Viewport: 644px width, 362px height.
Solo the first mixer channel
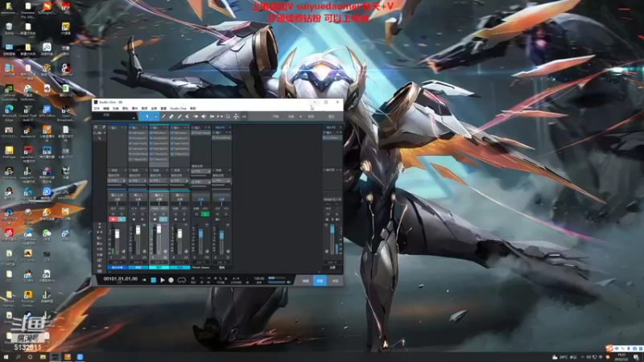[x=122, y=214]
